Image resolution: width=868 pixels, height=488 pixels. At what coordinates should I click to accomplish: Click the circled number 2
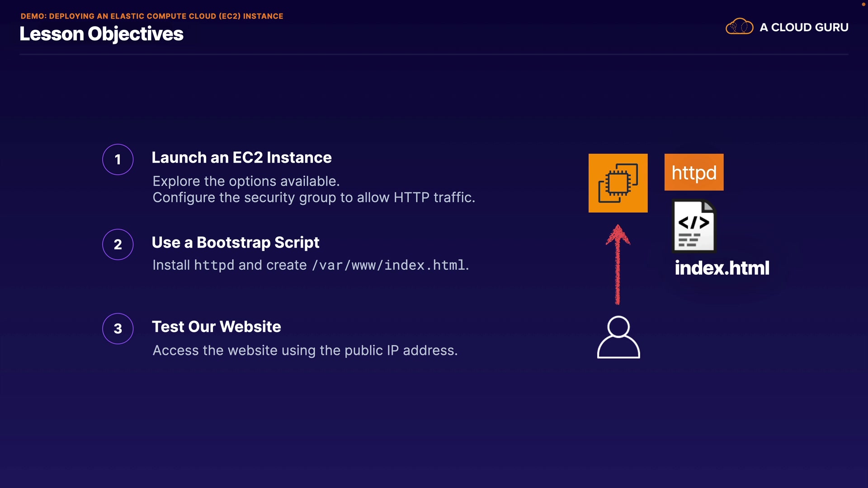pyautogui.click(x=118, y=244)
